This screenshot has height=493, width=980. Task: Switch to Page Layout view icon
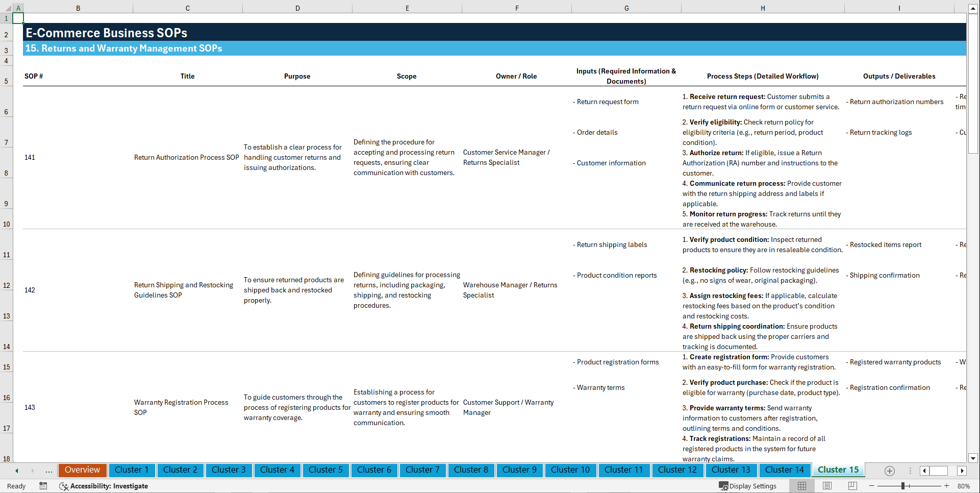[827, 486]
